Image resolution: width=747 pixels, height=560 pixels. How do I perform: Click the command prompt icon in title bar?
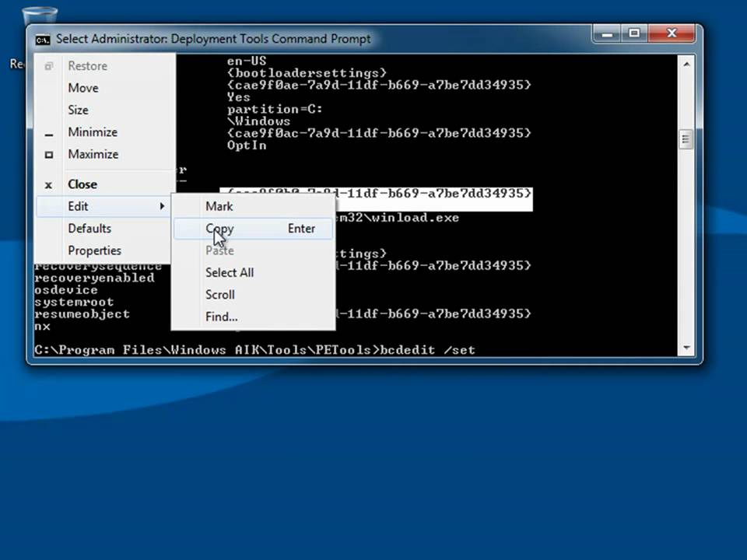click(43, 40)
